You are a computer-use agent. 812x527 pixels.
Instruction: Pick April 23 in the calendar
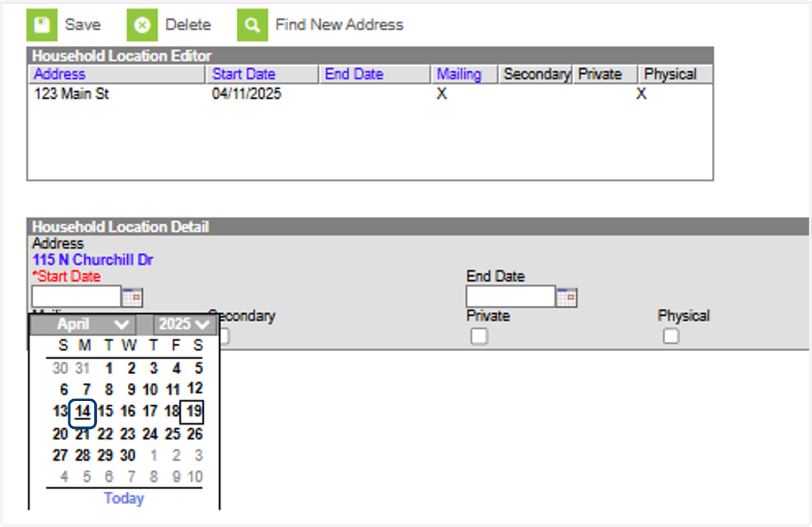tap(129, 434)
